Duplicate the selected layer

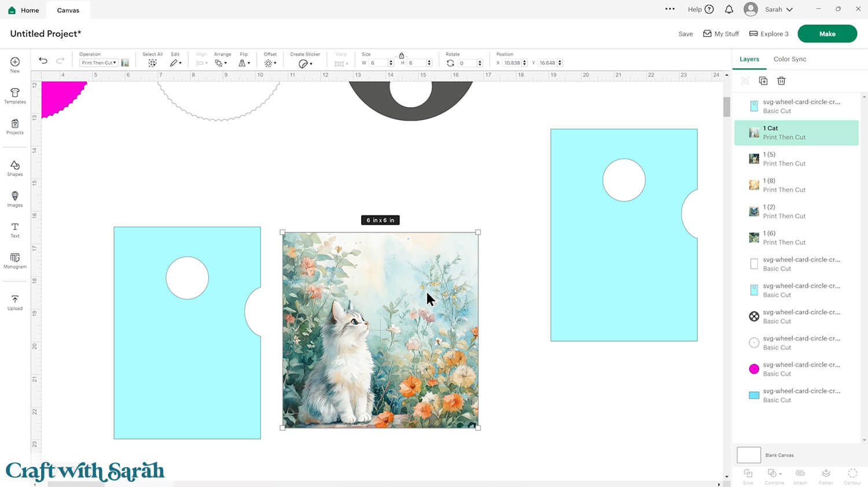(x=763, y=81)
